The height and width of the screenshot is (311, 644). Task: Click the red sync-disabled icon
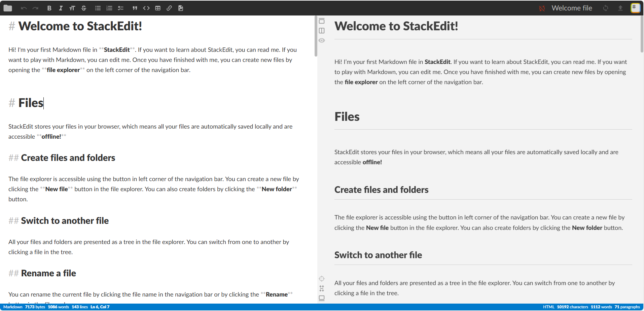pos(542,8)
